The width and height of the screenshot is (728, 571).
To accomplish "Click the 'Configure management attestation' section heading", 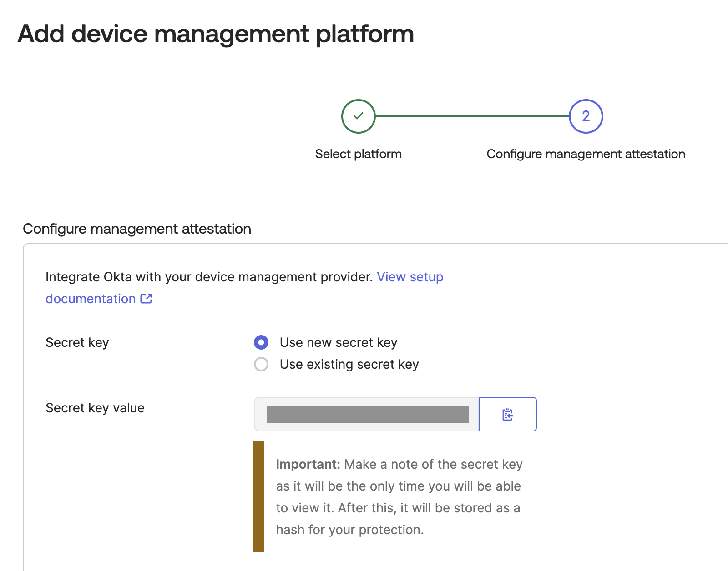I will click(x=137, y=229).
